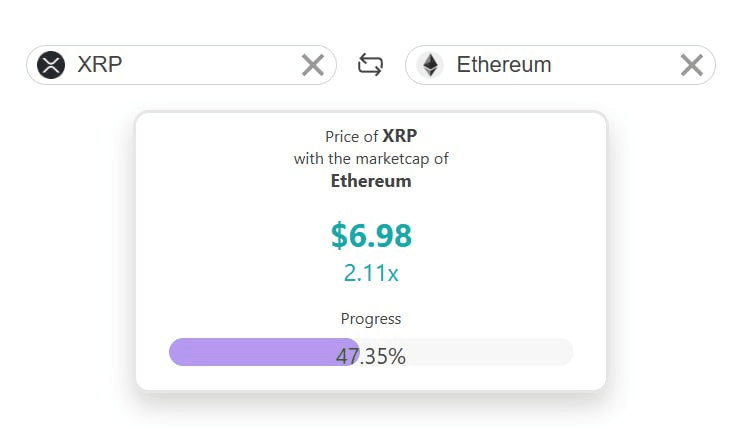Clear the XRP selection with its X
This screenshot has height=429, width=739.
coord(313,65)
